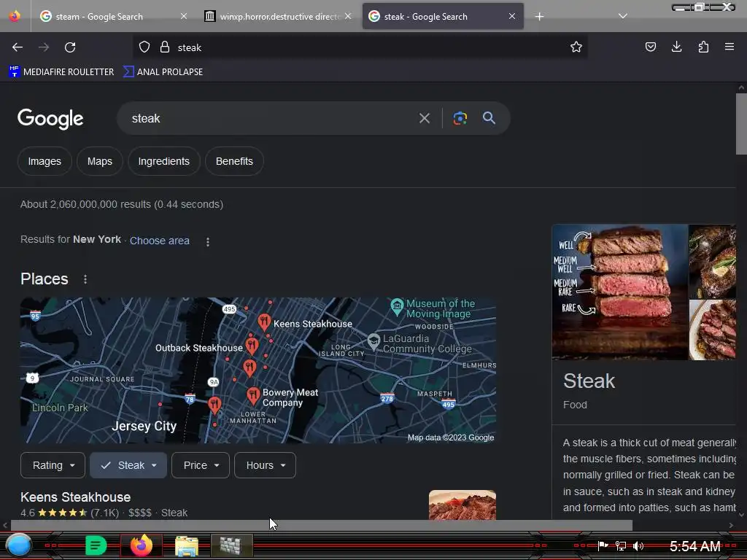The height and width of the screenshot is (560, 747).
Task: Click the forward navigation arrow
Action: pos(44,47)
